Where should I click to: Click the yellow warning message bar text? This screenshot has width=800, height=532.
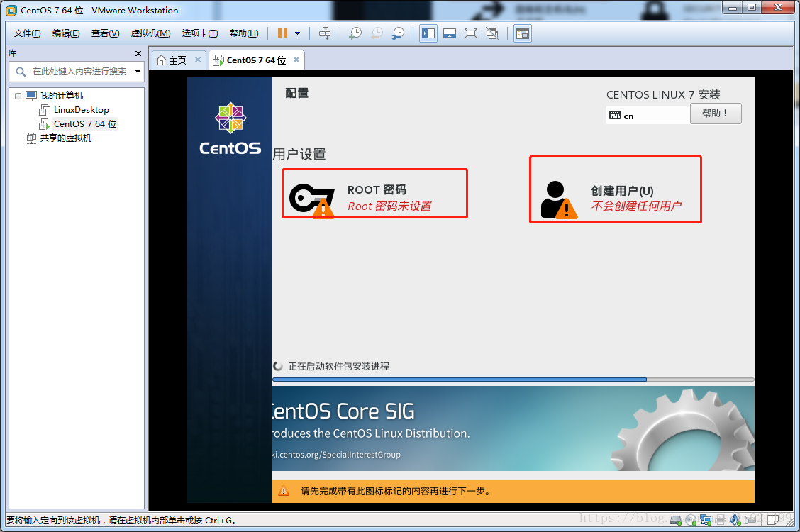click(x=396, y=491)
